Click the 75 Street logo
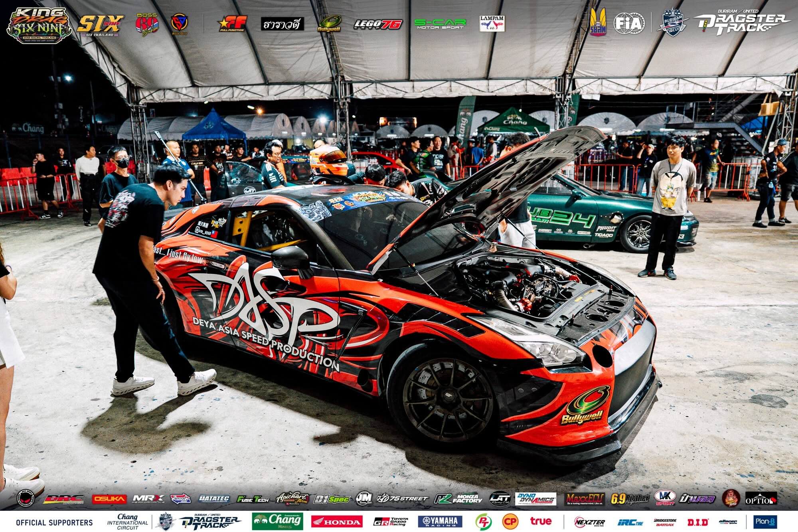This screenshot has width=798, height=532. pyautogui.click(x=402, y=498)
